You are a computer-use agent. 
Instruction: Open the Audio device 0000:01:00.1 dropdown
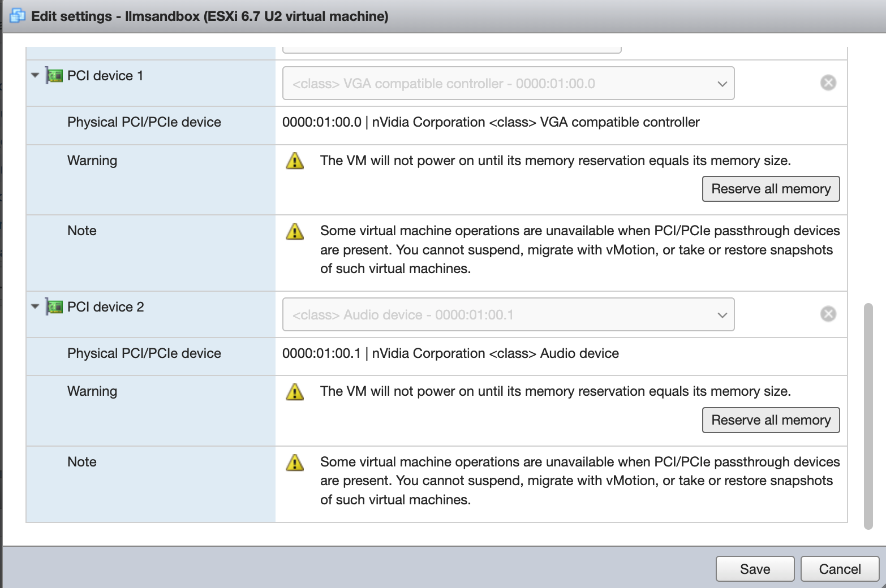509,314
